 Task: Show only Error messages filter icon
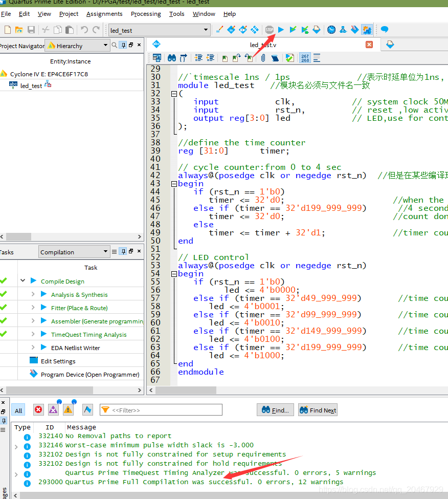pos(38,409)
